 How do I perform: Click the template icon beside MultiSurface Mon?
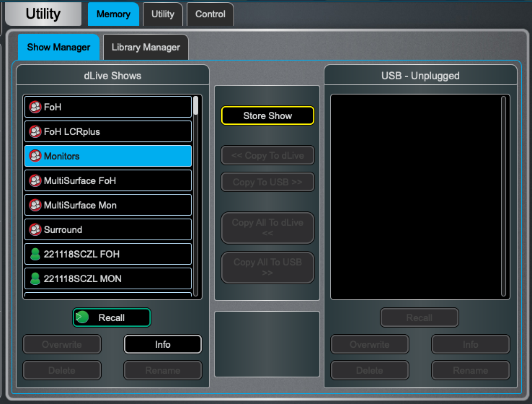coord(35,205)
